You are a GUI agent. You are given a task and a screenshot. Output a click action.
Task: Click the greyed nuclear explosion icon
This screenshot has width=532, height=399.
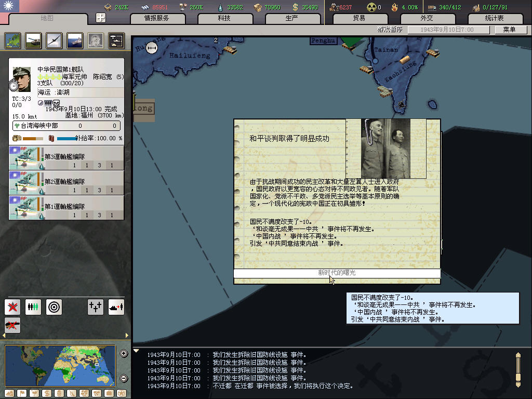tap(96, 41)
